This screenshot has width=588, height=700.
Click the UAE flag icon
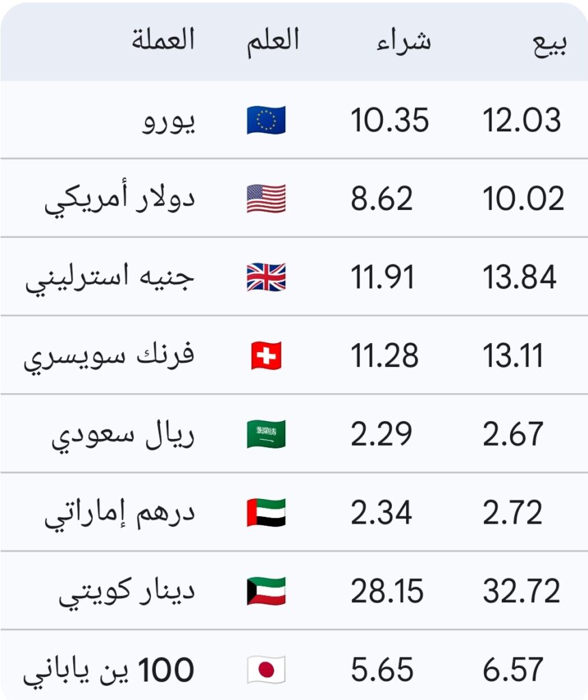pyautogui.click(x=266, y=513)
